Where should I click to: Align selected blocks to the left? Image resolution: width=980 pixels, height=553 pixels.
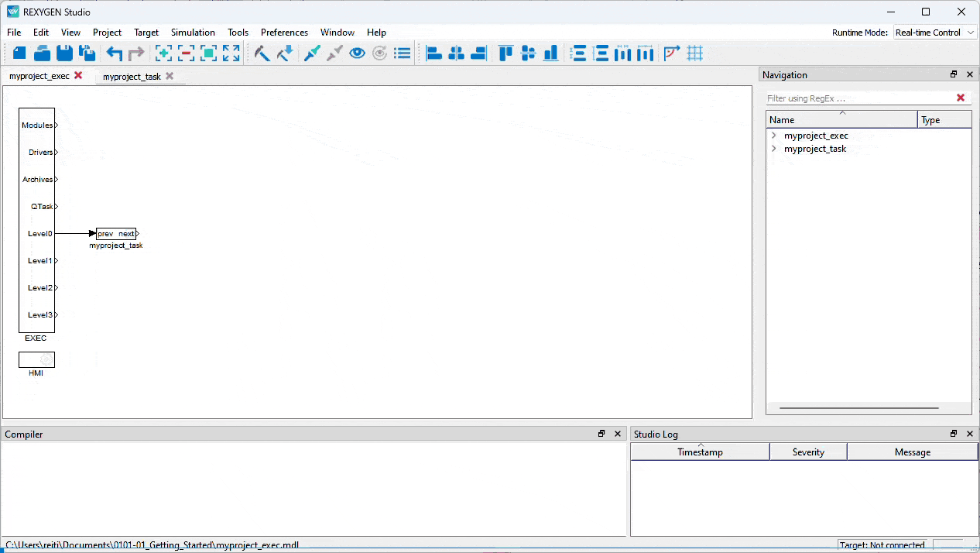434,53
